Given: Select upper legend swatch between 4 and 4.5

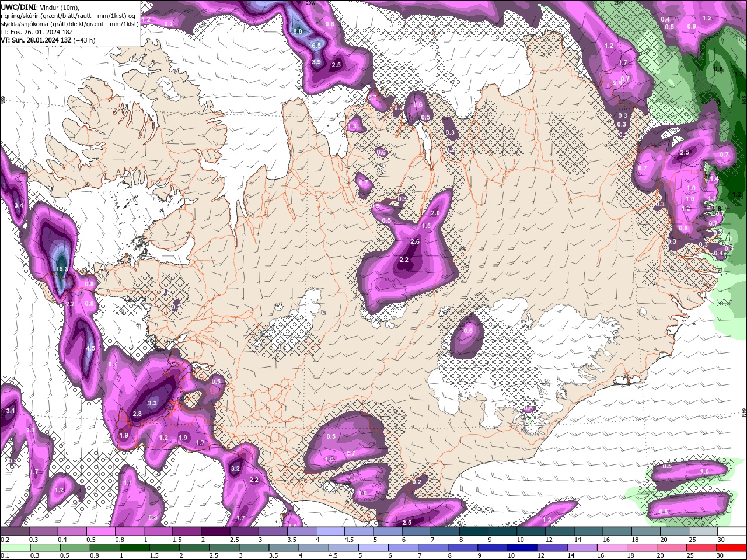Looking at the screenshot, I should 330,531.
